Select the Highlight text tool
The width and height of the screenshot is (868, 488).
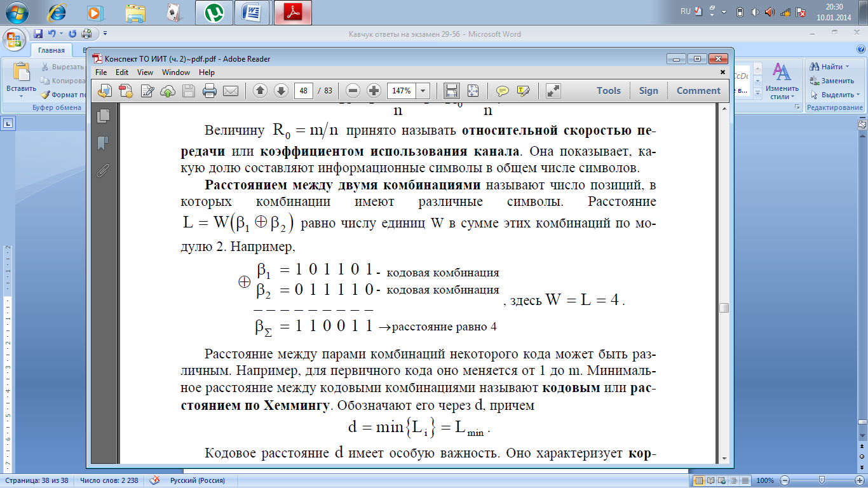tap(524, 91)
